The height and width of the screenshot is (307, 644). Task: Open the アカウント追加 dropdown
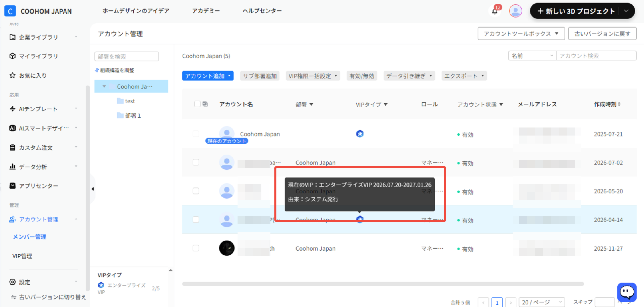[208, 76]
